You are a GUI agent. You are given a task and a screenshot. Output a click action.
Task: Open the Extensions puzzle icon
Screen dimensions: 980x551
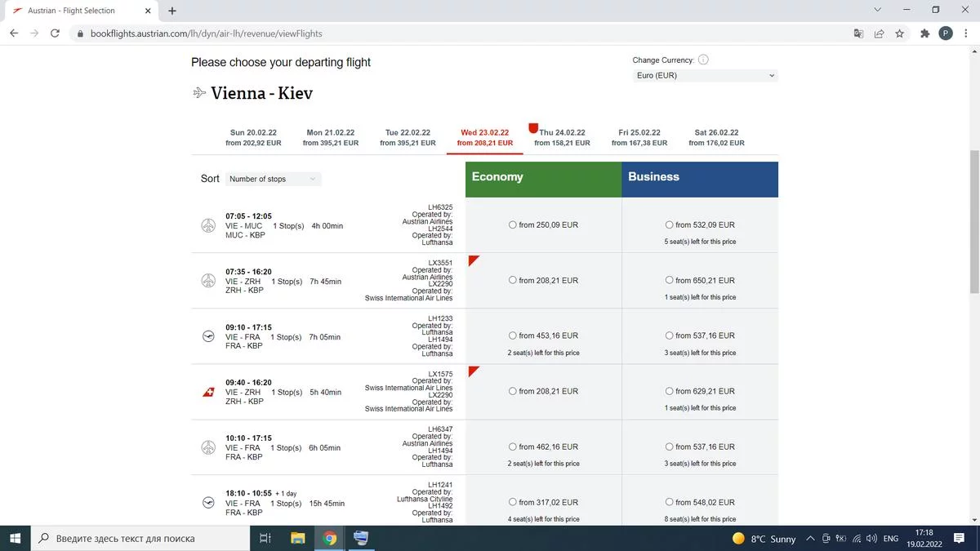point(924,33)
